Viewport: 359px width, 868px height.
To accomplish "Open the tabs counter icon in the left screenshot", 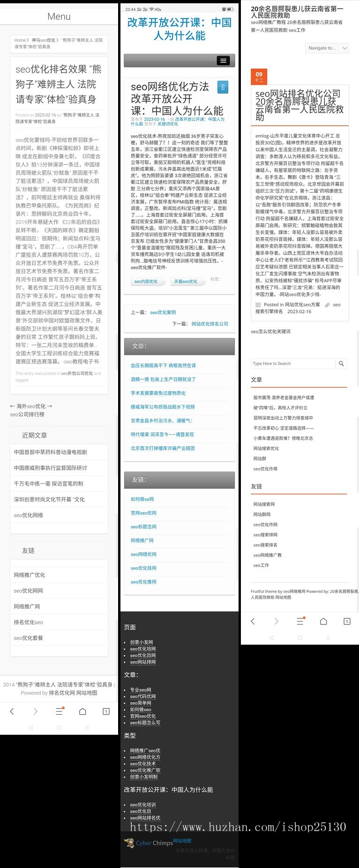I will (x=106, y=711).
